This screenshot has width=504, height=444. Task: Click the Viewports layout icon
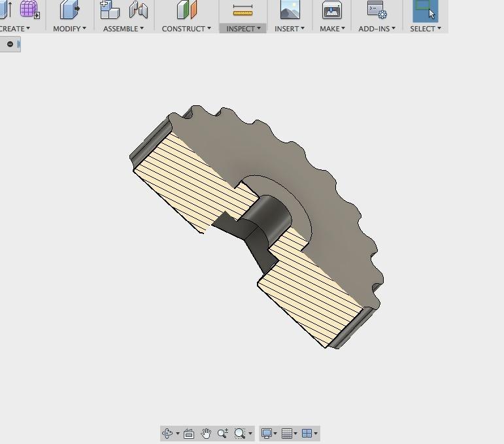[307, 434]
